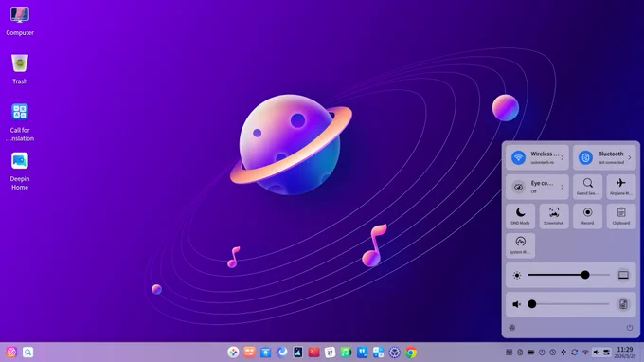
Task: Open the blue swirl browser icon in dock
Action: pos(282,353)
